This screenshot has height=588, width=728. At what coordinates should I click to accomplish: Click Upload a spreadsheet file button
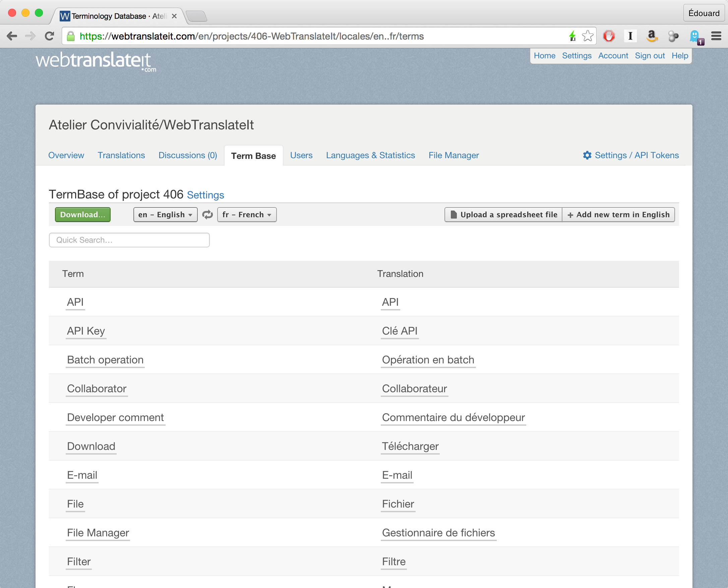[503, 215]
